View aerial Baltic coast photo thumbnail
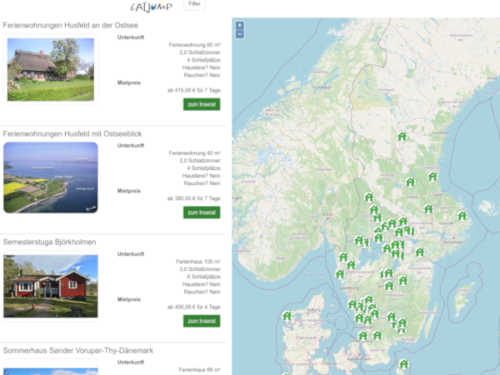 tap(51, 177)
